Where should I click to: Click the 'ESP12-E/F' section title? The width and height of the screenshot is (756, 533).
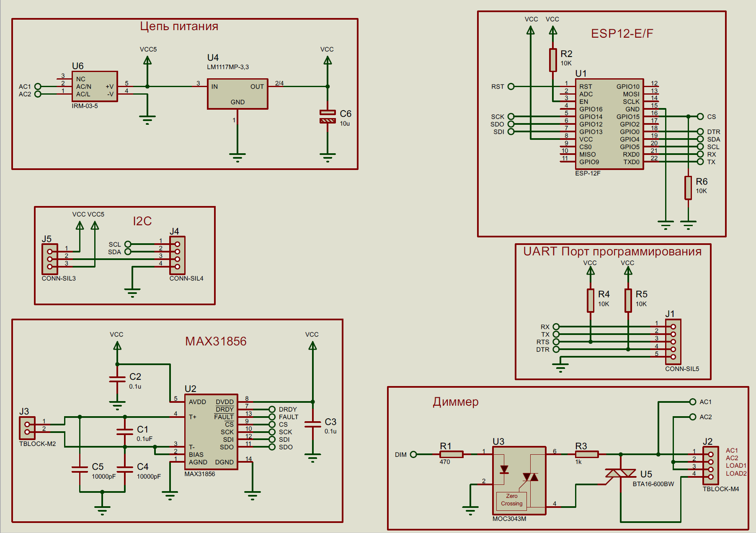[x=622, y=33]
